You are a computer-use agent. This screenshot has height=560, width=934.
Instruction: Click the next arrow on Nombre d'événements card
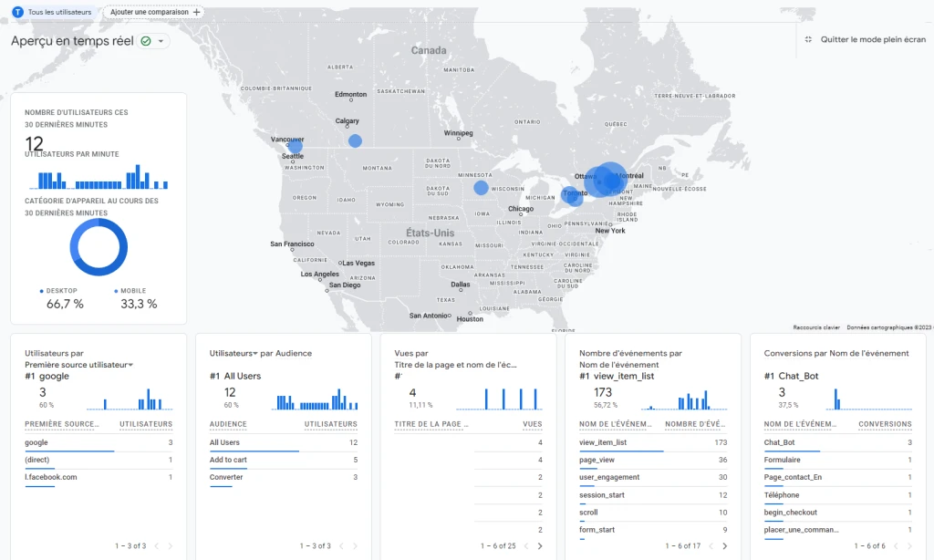coord(727,545)
